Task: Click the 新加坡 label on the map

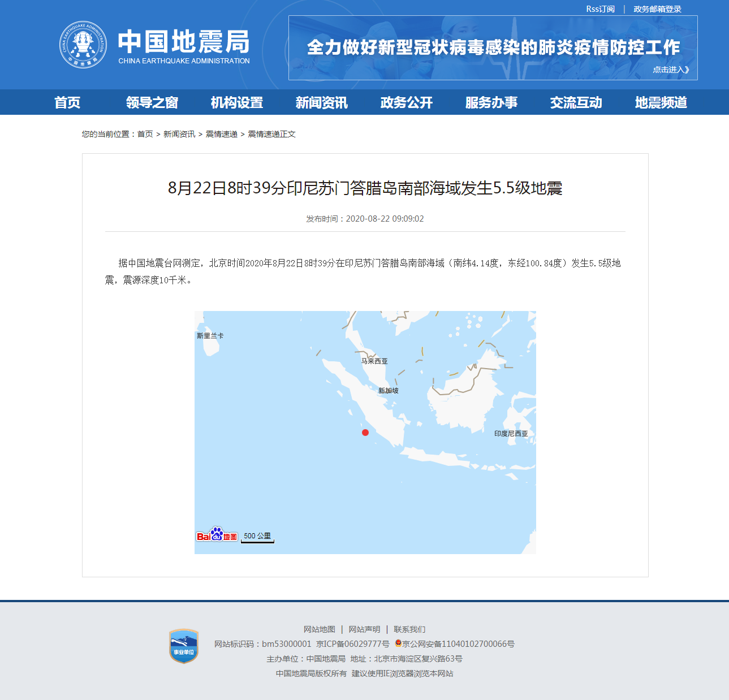Action: [389, 390]
